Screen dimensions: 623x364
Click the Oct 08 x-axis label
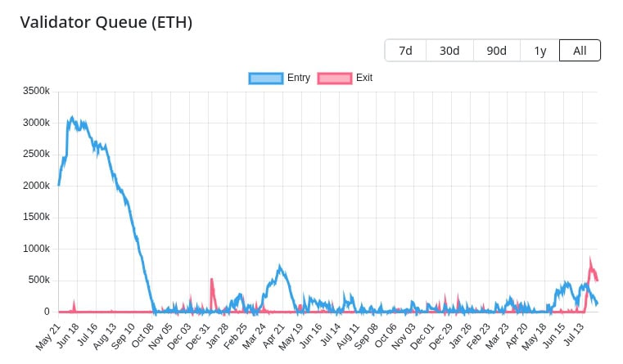click(x=142, y=336)
